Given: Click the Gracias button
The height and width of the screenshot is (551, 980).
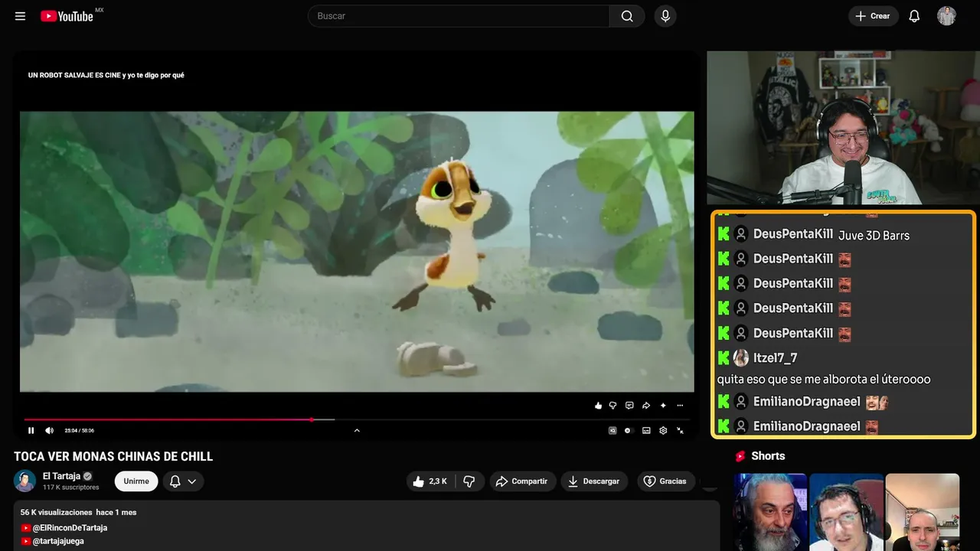Looking at the screenshot, I should 666,481.
